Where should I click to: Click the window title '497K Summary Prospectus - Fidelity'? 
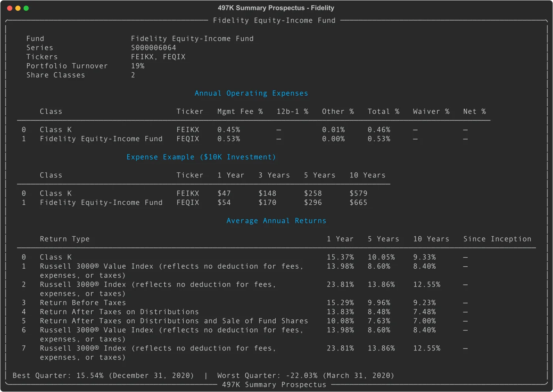click(x=276, y=8)
